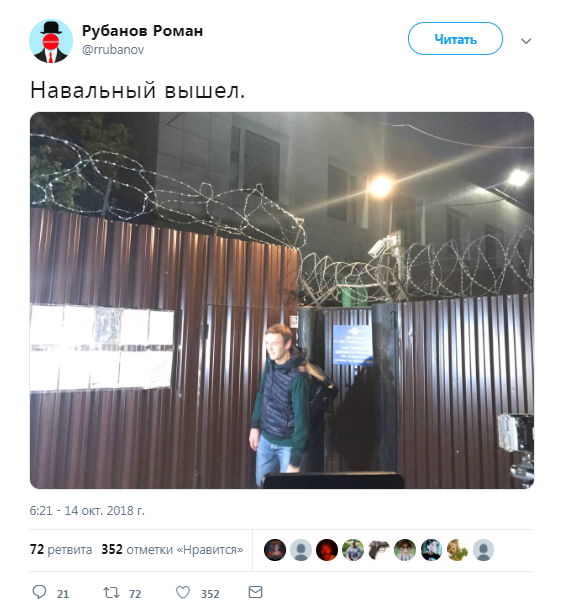Open the Рубанов Роман display name link

pos(142,31)
